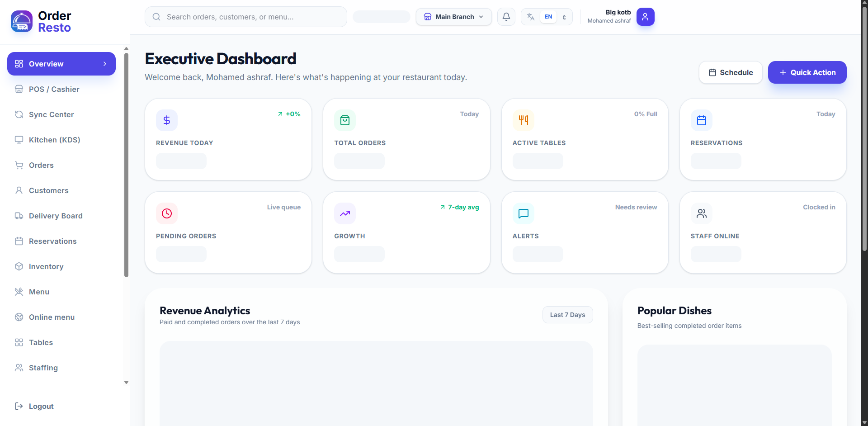Image resolution: width=868 pixels, height=426 pixels.
Task: Navigate to Reservations in sidebar
Action: 61,241
